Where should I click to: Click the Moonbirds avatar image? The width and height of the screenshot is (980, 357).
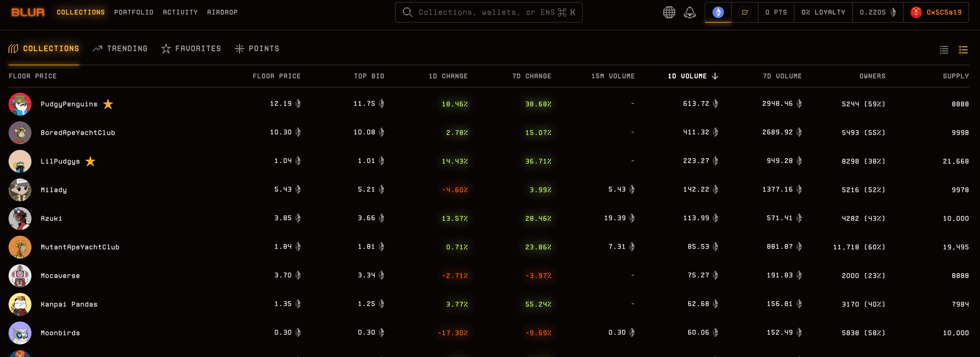pyautogui.click(x=20, y=333)
